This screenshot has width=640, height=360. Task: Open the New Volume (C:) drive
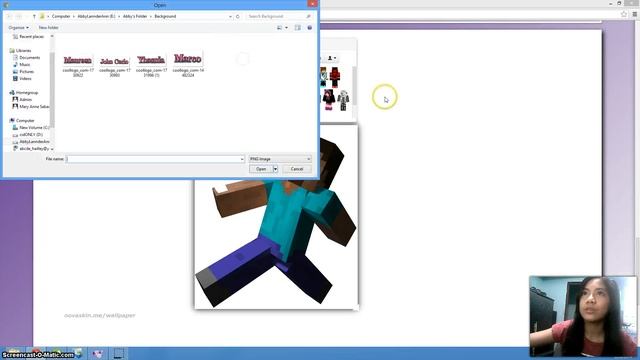click(31, 128)
